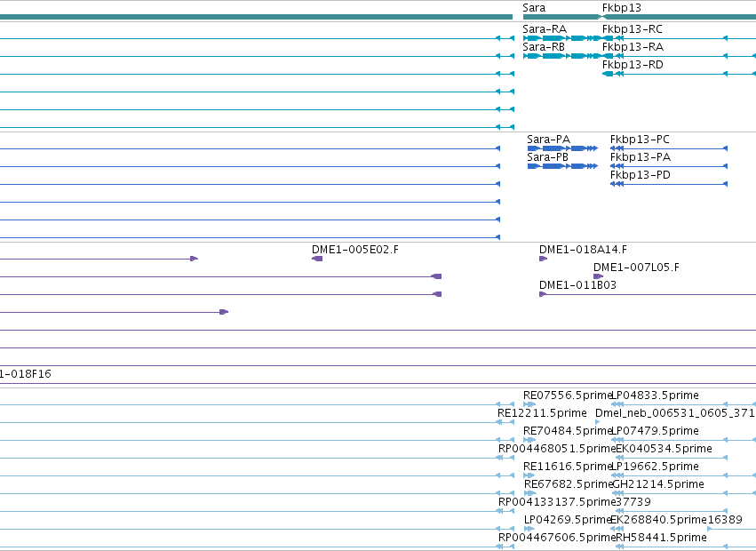Select the LP07479.5prime EST label

[656, 431]
